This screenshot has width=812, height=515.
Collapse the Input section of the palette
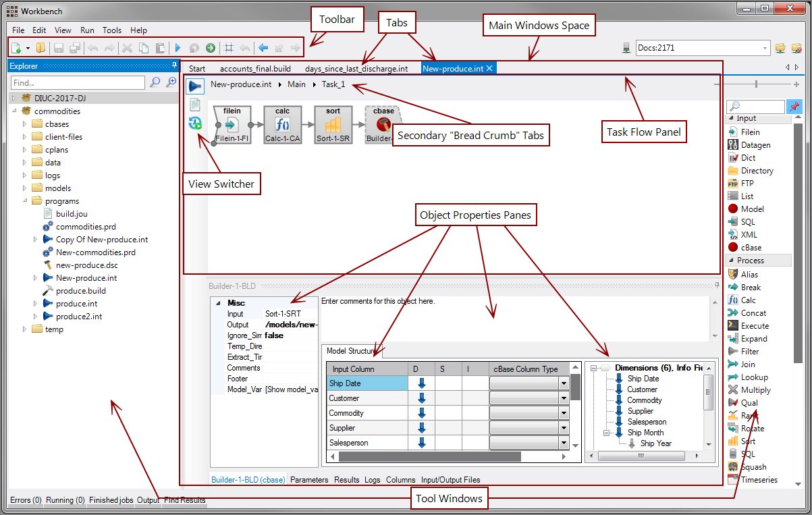coord(732,119)
